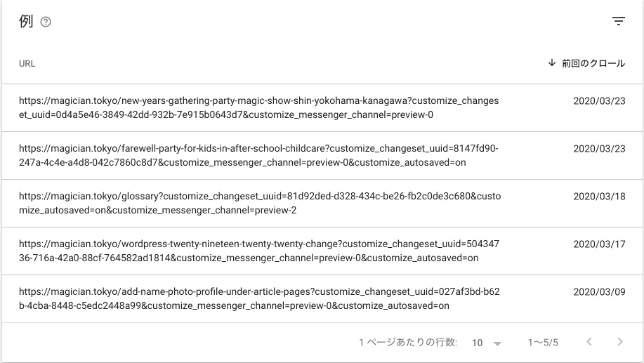Screen dimensions: 644x363
Task: Open the filter rows icon
Action: click(618, 22)
